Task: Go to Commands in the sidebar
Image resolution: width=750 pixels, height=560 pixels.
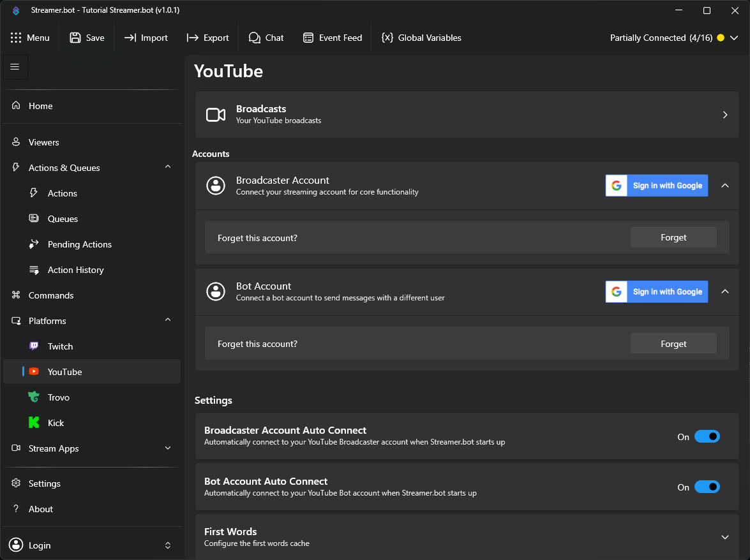Action: point(51,295)
